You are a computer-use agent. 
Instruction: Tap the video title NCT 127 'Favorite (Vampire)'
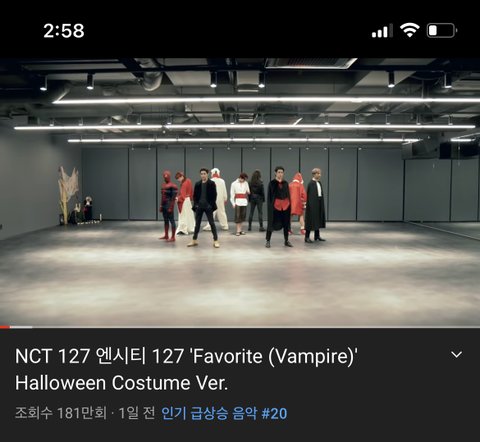(x=186, y=369)
